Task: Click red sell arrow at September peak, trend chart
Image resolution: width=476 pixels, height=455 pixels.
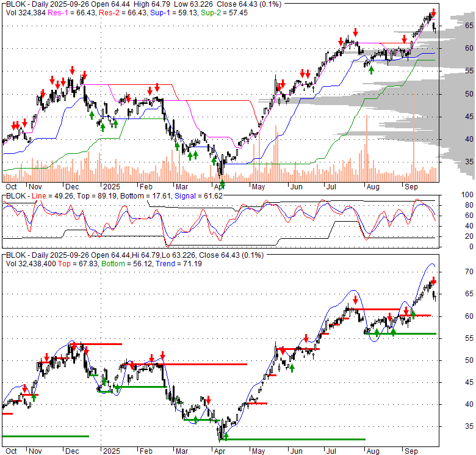Action: pos(434,281)
